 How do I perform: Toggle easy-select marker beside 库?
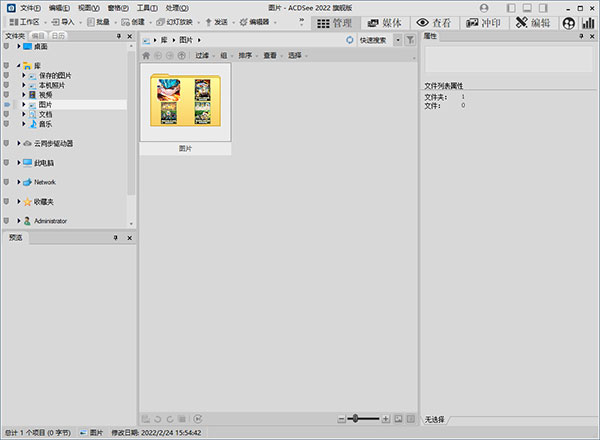pos(6,66)
